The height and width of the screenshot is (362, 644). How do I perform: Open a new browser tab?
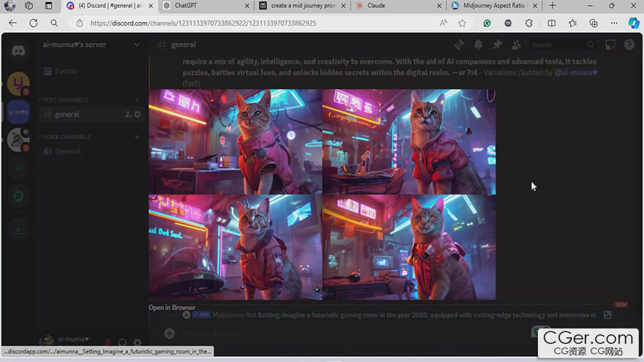(553, 6)
